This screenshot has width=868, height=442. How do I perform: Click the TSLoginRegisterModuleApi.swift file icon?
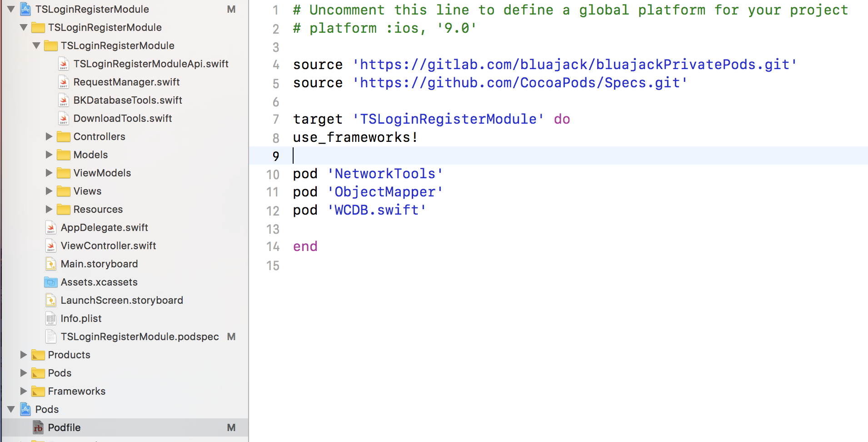(64, 64)
